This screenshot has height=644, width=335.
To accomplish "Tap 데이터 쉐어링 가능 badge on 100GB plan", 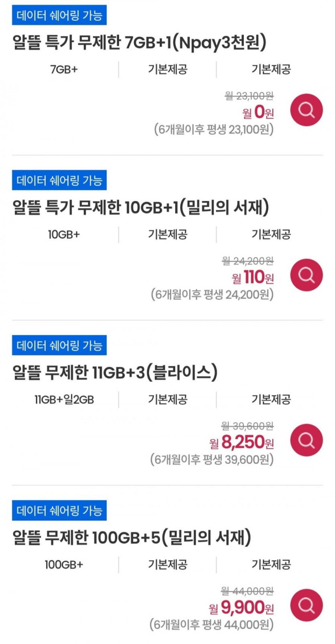I will click(x=59, y=510).
